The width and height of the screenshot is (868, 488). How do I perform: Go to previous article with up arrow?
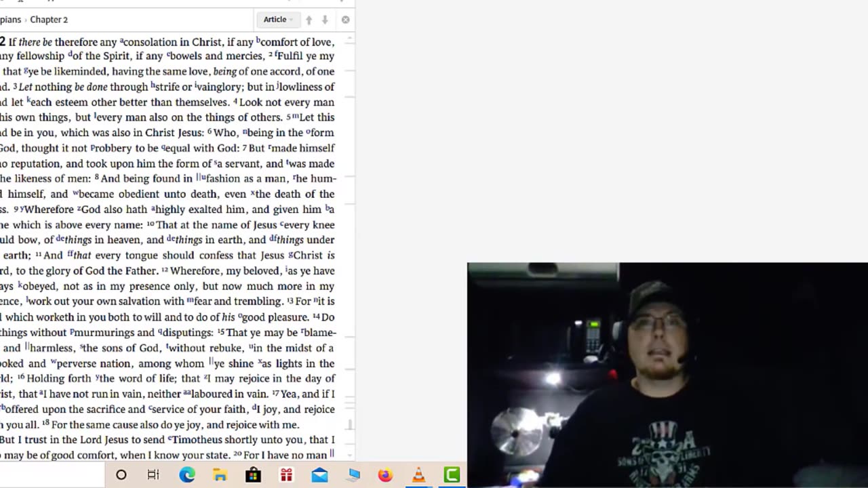click(309, 20)
